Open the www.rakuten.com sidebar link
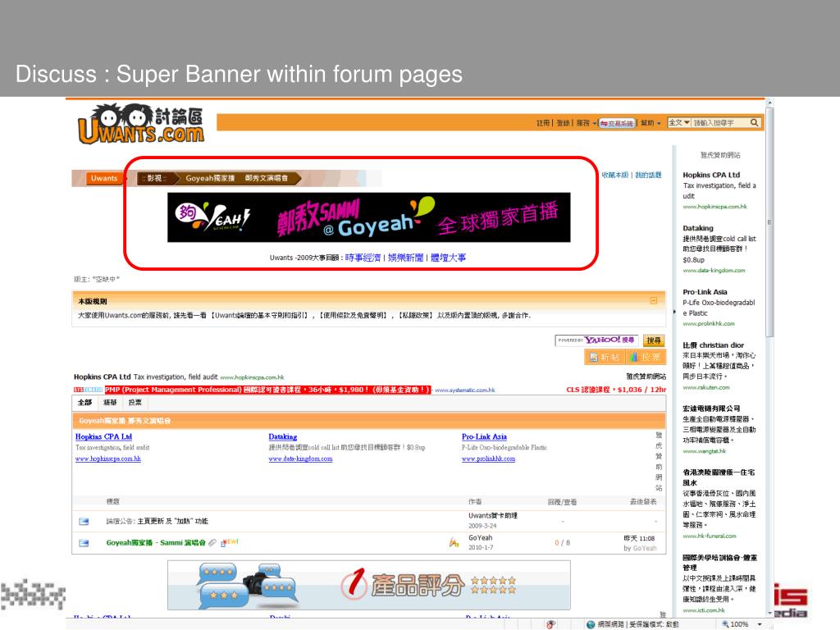Screen dimensions: 840x630 point(706,387)
